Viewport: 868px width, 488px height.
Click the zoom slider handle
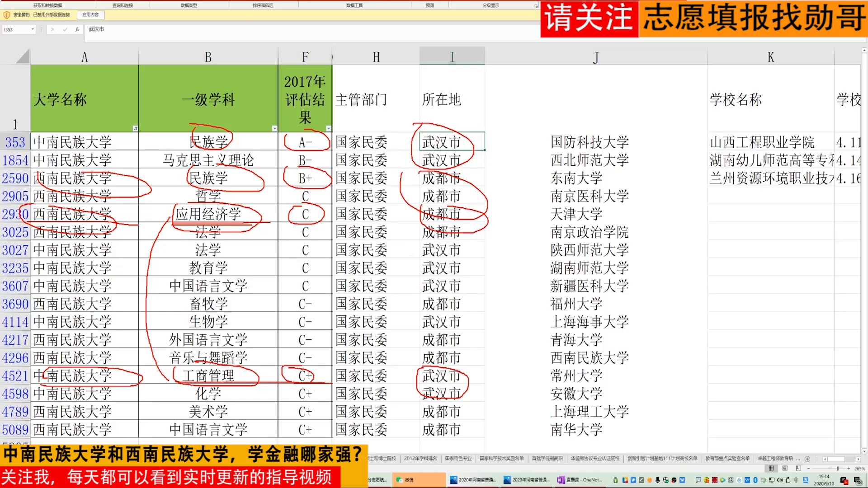coord(838,469)
